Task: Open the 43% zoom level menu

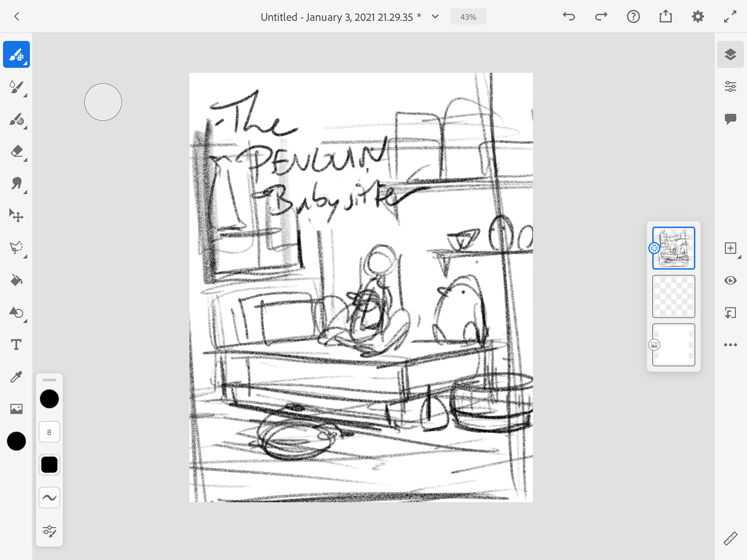Action: tap(468, 17)
